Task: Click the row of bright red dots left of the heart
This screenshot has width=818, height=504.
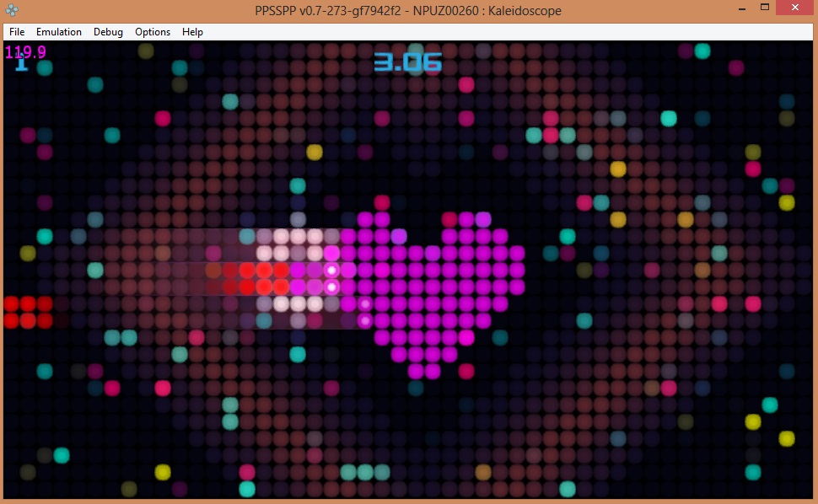Action: 256,271
